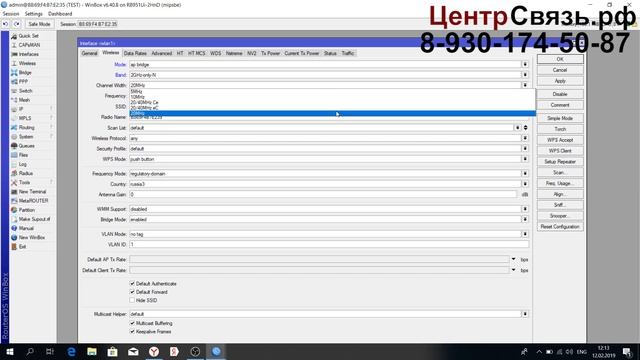Expand the Default Client Tx Rate field
Viewport: 640px width, 360px height.
click(513, 270)
